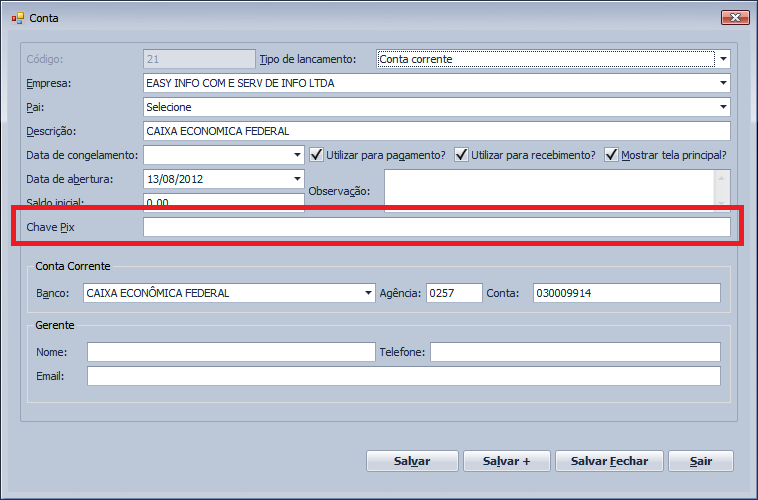Click the Gerente group label
The image size is (758, 500).
coord(55,325)
